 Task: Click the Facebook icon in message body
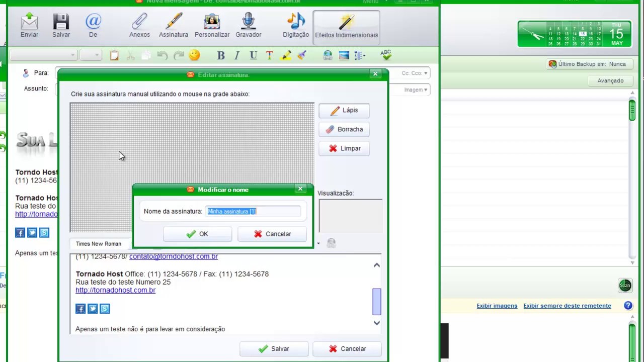(20, 232)
